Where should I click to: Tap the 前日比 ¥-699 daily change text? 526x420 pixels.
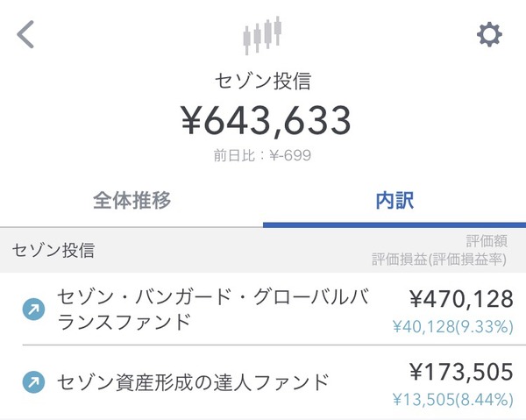[262, 155]
